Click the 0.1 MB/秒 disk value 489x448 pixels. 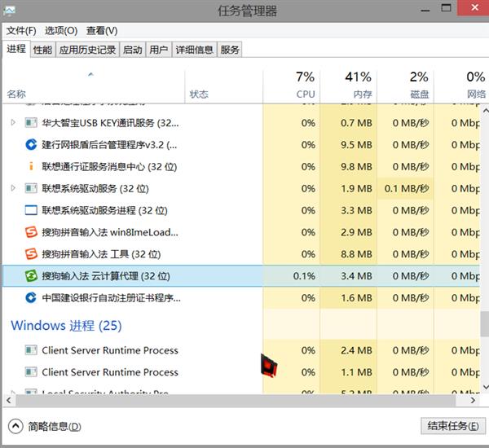(x=407, y=189)
